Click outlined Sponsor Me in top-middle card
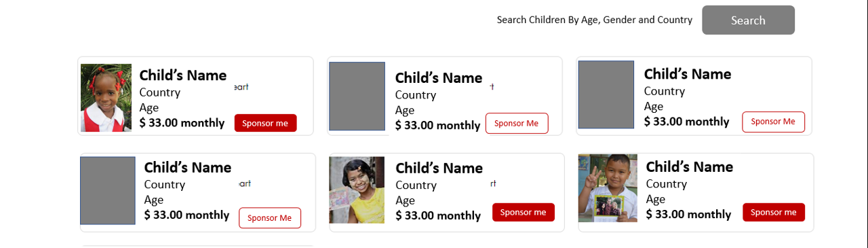 [x=517, y=123]
